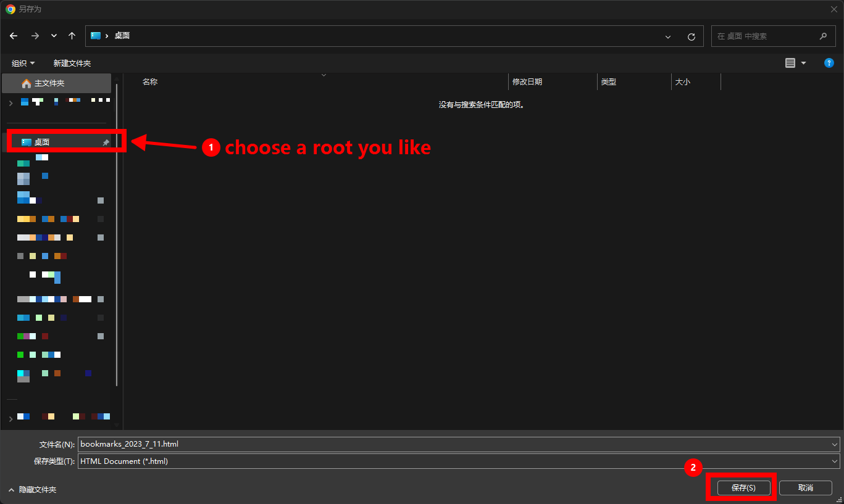Click the view layout icon

[x=790, y=63]
